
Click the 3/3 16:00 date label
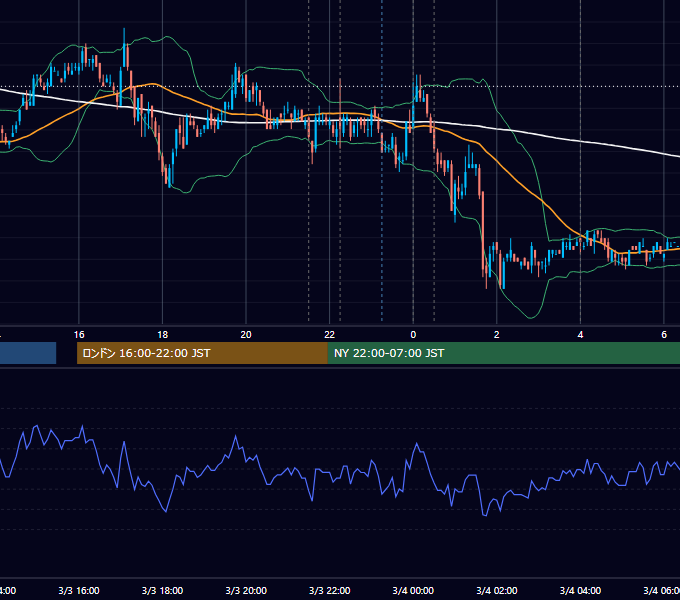pos(79,590)
